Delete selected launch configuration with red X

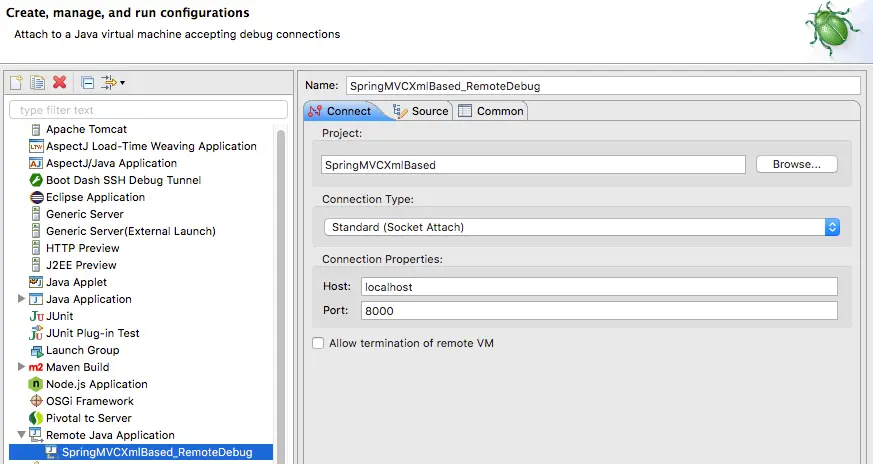point(60,82)
